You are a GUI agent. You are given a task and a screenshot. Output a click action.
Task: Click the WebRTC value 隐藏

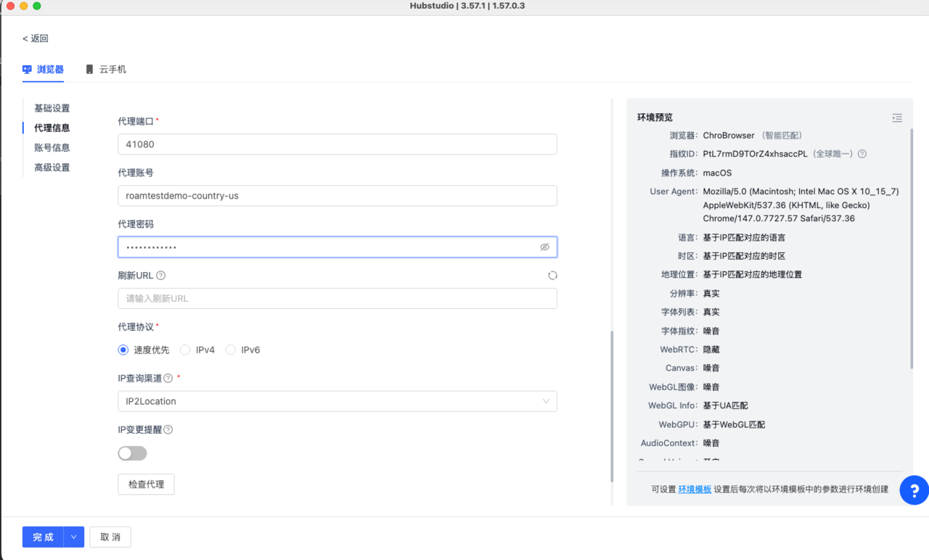711,350
